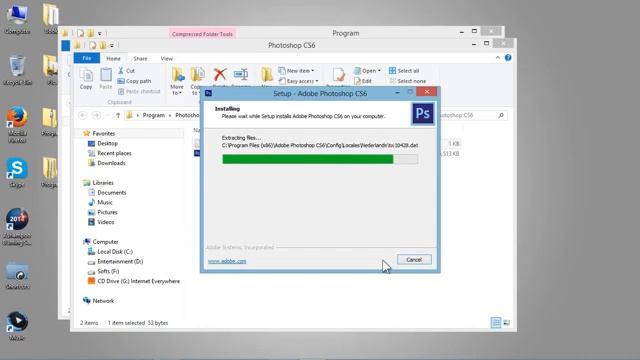640x360 pixels.
Task: Click Program in the address breadcrumb
Action: (x=153, y=116)
